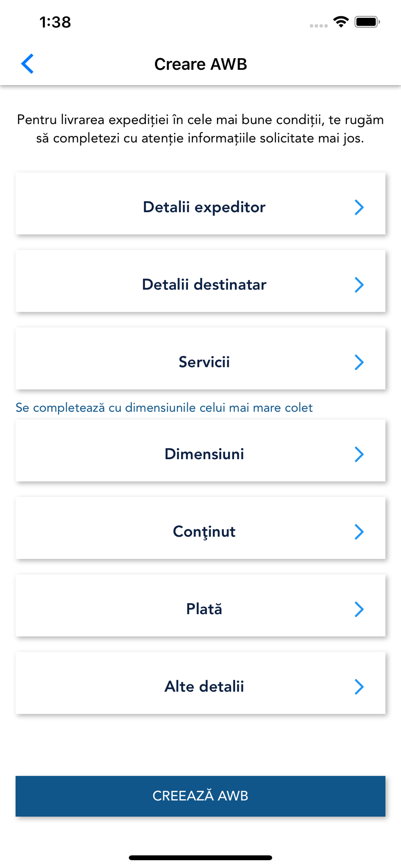
Task: Open the Detalii expeditor section
Action: click(200, 204)
